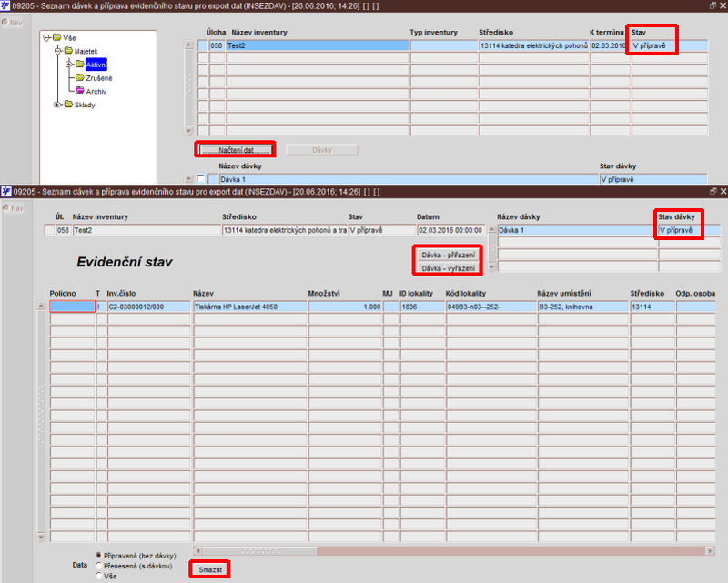Click the Vše root folder icon

57,37
